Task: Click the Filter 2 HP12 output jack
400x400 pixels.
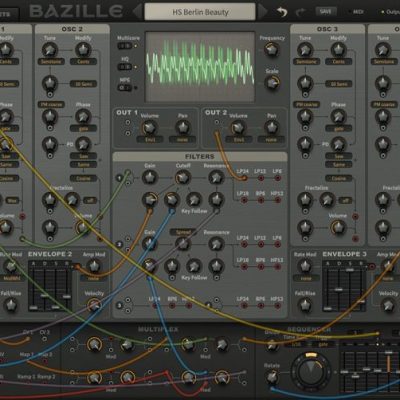Action: pos(277,267)
